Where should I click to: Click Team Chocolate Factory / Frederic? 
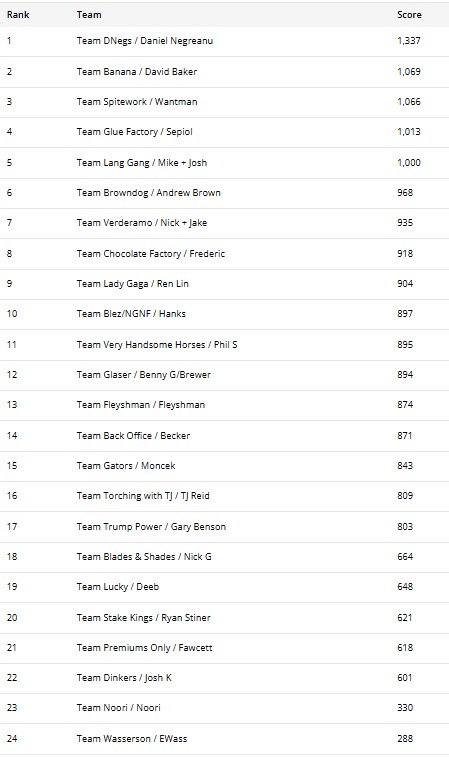click(x=151, y=253)
